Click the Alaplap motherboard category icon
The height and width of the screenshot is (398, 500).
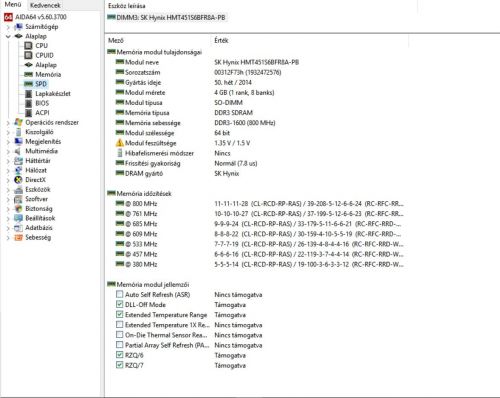(18, 36)
